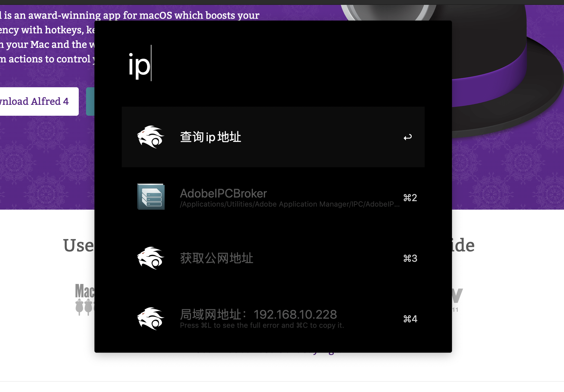Click the Mac logo below the webpage heading
Viewport: 564px width, 392px height.
pos(85,299)
